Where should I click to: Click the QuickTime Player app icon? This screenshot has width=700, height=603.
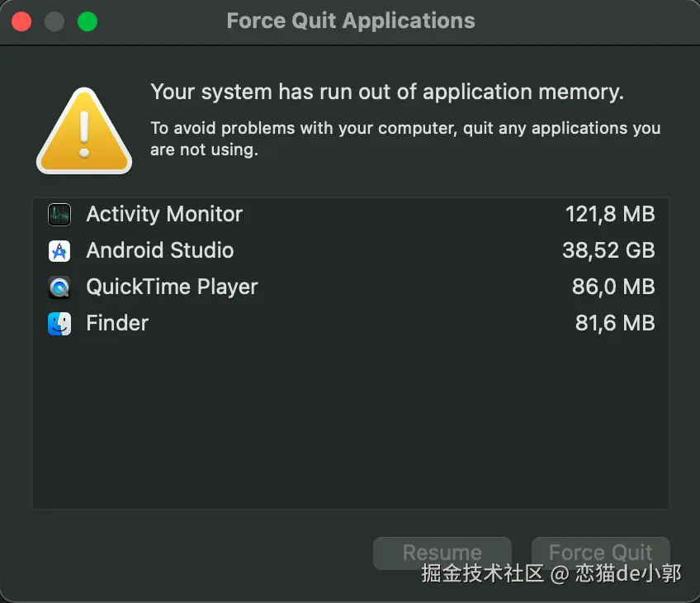[x=59, y=287]
